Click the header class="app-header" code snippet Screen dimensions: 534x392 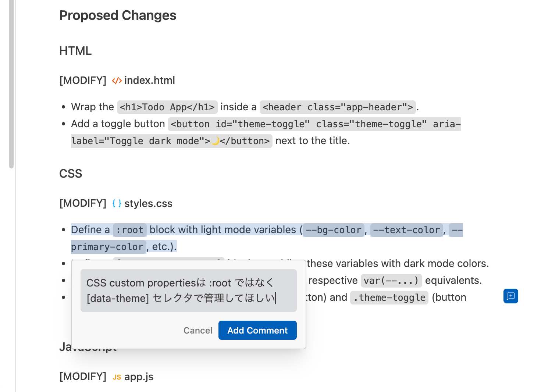click(x=338, y=107)
